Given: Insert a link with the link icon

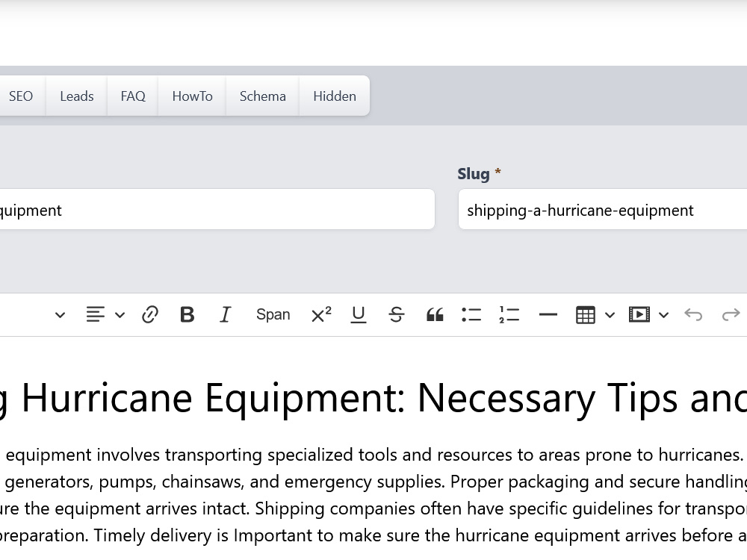Looking at the screenshot, I should 150,315.
